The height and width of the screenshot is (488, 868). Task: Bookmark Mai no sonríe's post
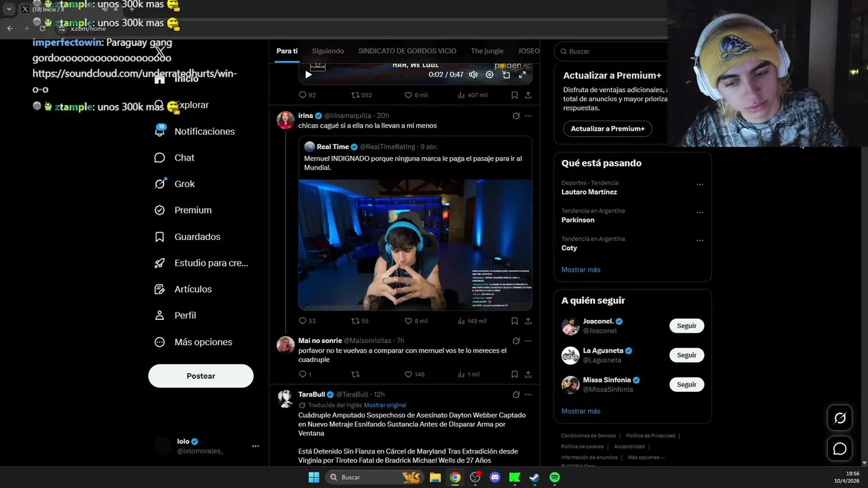[515, 374]
